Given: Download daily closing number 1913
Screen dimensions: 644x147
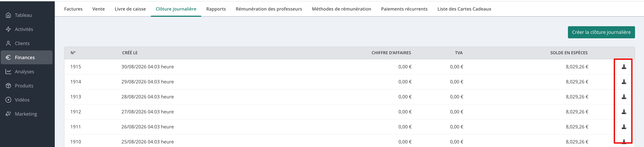Looking at the screenshot, I should (x=624, y=97).
